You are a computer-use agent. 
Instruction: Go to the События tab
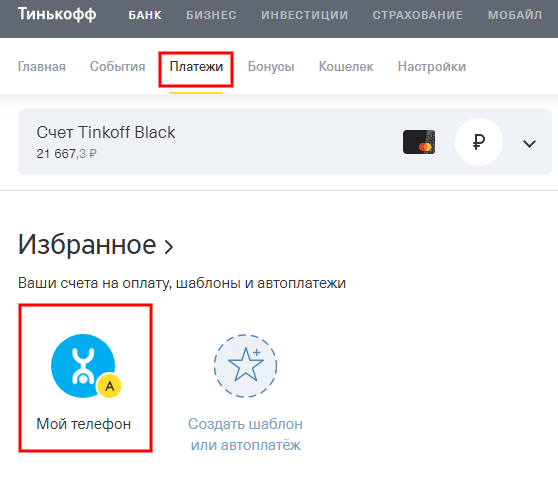[117, 67]
